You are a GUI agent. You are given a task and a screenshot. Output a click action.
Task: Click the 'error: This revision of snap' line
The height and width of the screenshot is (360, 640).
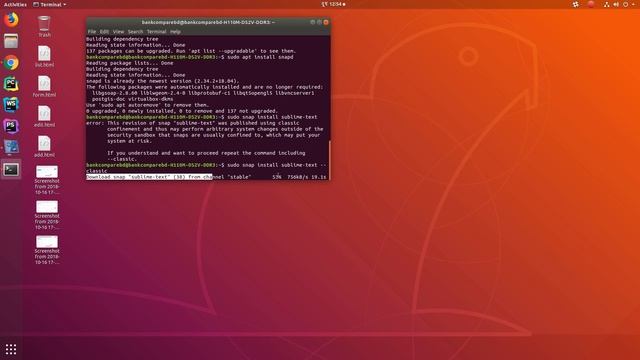193,123
